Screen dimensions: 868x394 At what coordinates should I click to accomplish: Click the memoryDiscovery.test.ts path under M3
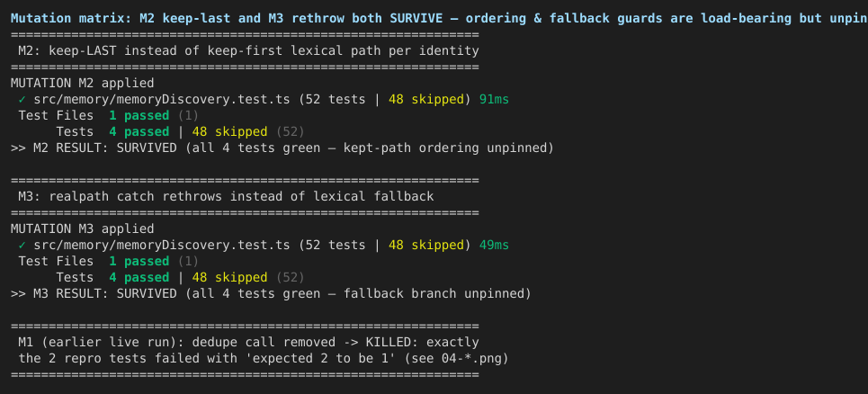point(162,246)
